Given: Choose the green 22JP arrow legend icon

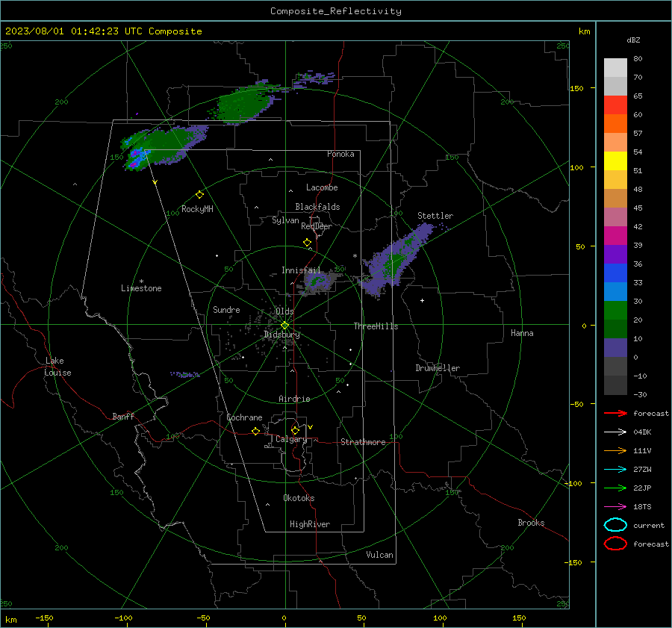Looking at the screenshot, I should pyautogui.click(x=615, y=488).
